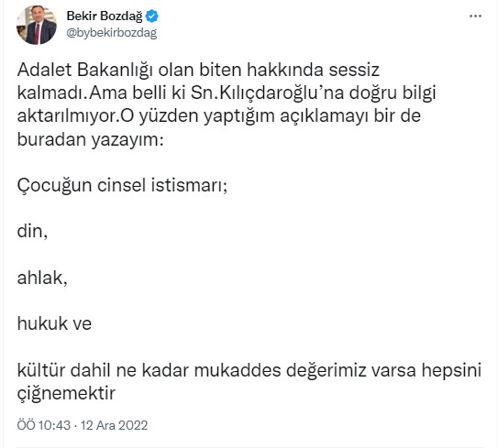This screenshot has height=448, width=498.
Task: Click the words 'Adalet Bakanlığı' in the tweet
Action: coord(85,70)
